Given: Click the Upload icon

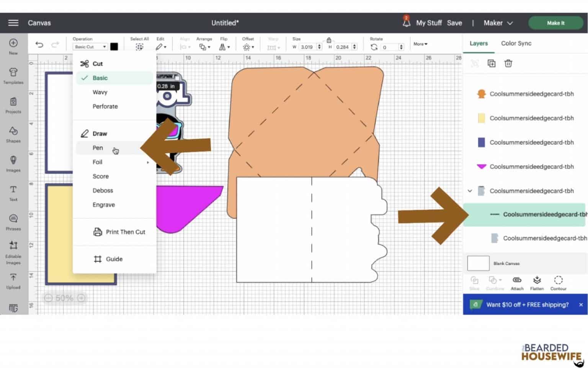Looking at the screenshot, I should click(13, 280).
